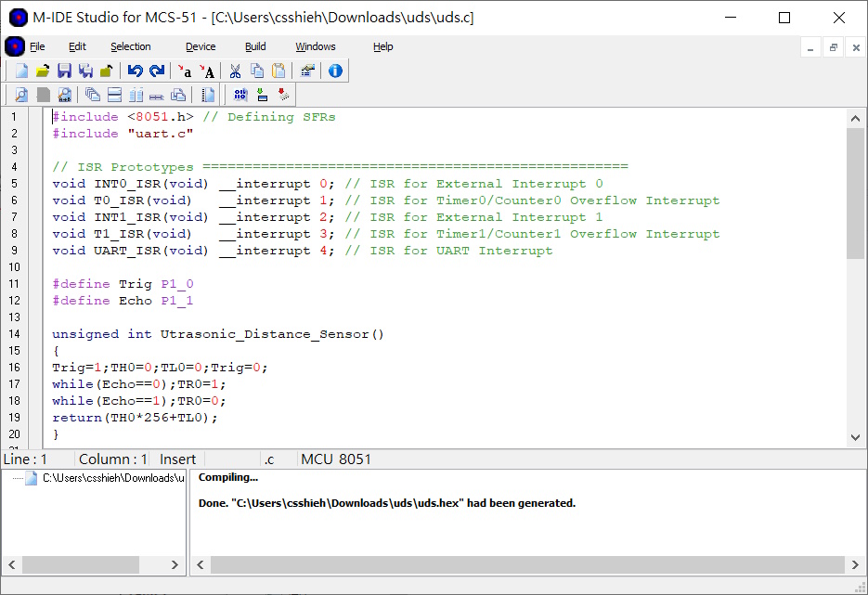Convert selection to uppercase using the 'A icon
This screenshot has width=868, height=595.
coord(206,70)
